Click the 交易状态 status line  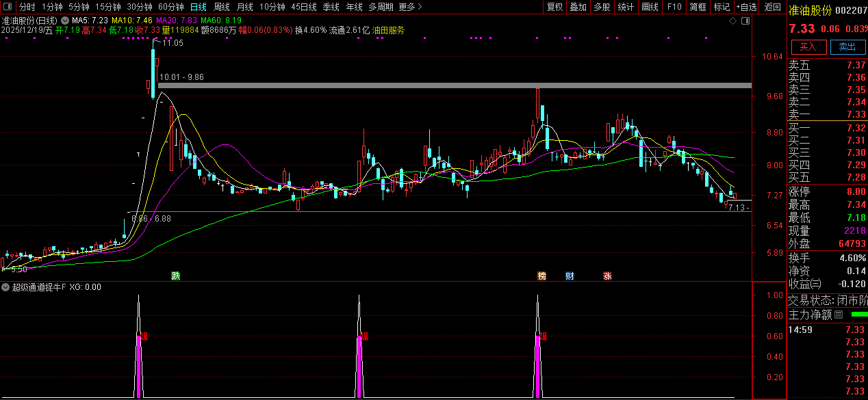coord(827,300)
